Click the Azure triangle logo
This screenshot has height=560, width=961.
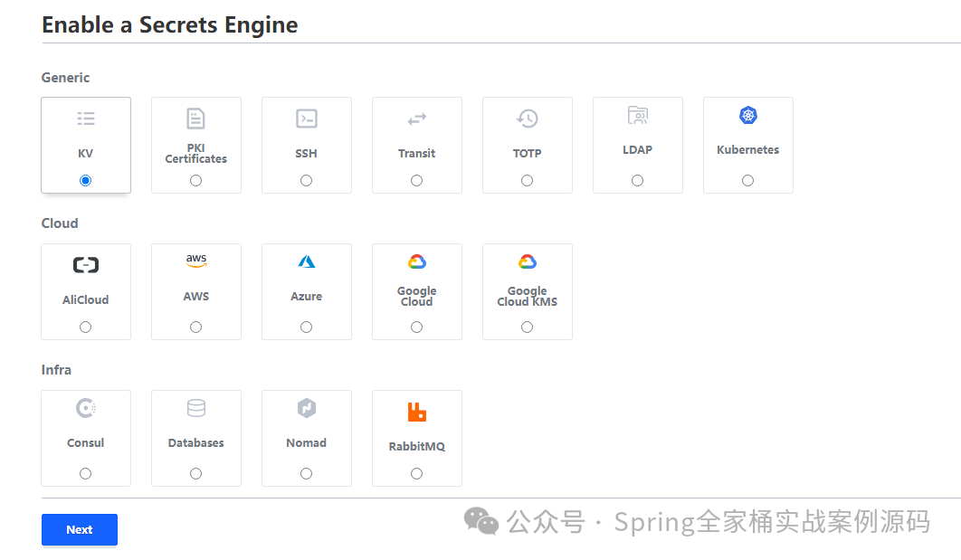(307, 261)
